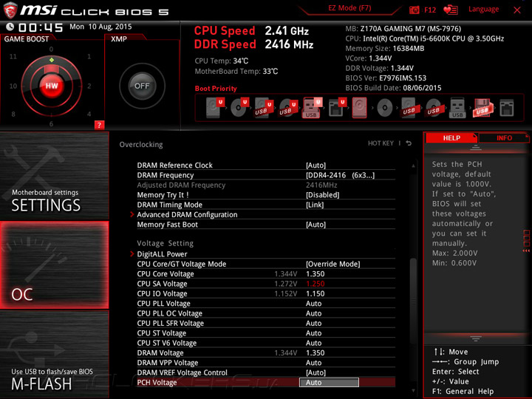The height and width of the screenshot is (399, 532).
Task: Click the legacy network boot device icon
Action: click(507, 108)
